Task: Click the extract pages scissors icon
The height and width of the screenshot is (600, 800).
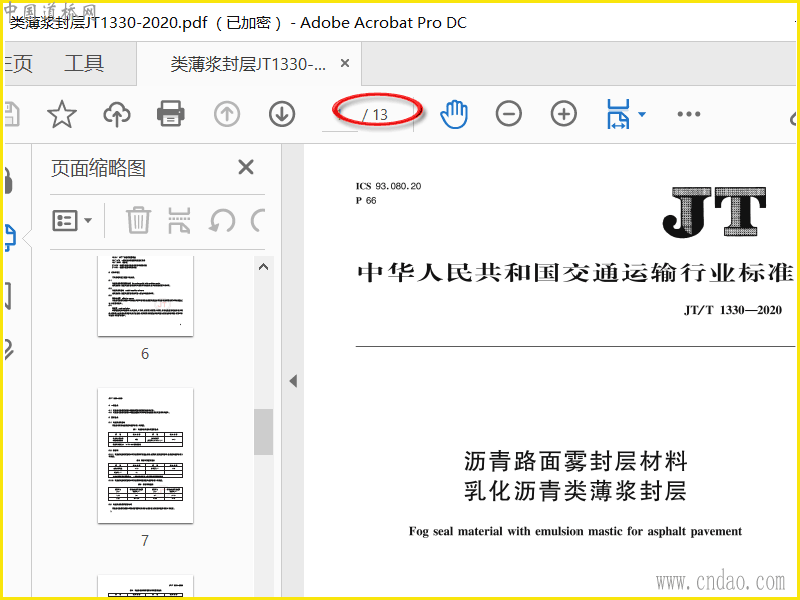Action: (180, 220)
